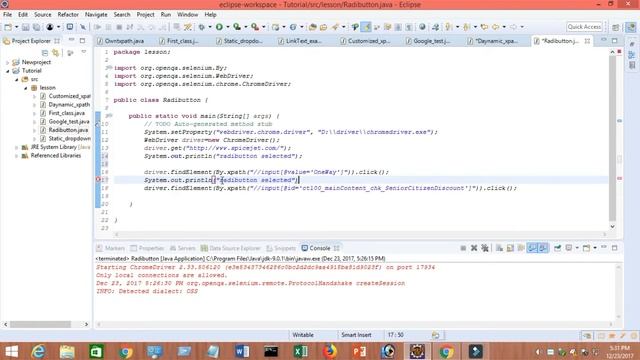
Task: Click Remove Launch in Console toolbar
Action: (x=474, y=248)
